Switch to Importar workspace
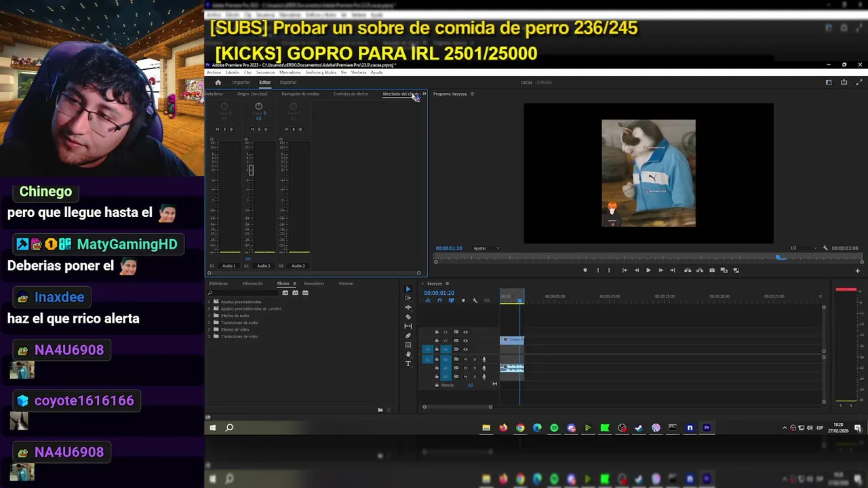Screen dimensions: 868x488 pyautogui.click(x=241, y=82)
